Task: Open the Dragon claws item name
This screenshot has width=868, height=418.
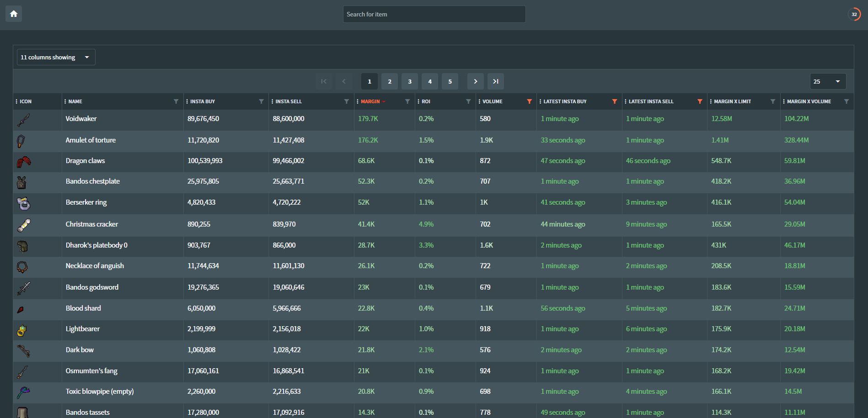Action: click(x=85, y=161)
